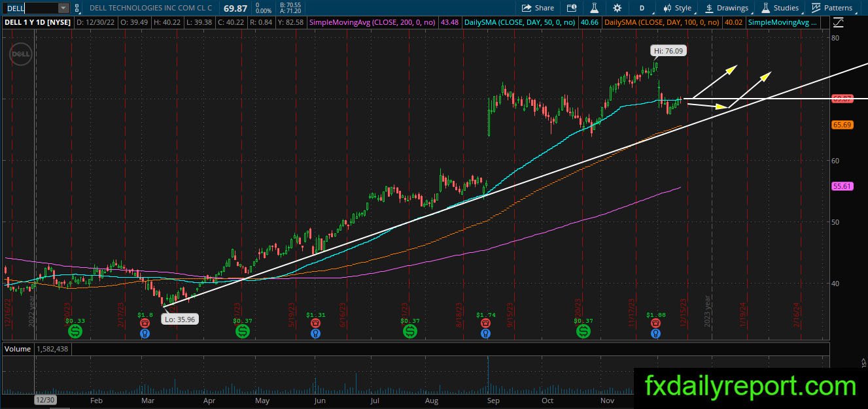Click the DELL 1 Y 1D [NYSE] chart label
868x409 pixels.
tap(37, 22)
